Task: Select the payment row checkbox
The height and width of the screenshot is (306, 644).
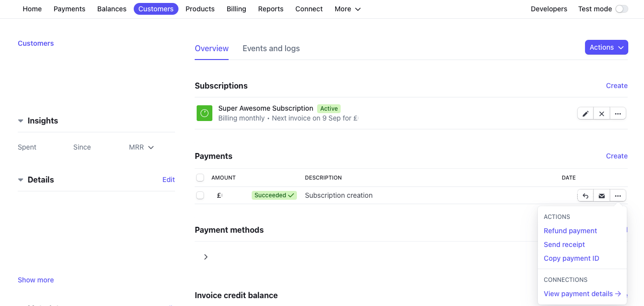Action: point(200,195)
